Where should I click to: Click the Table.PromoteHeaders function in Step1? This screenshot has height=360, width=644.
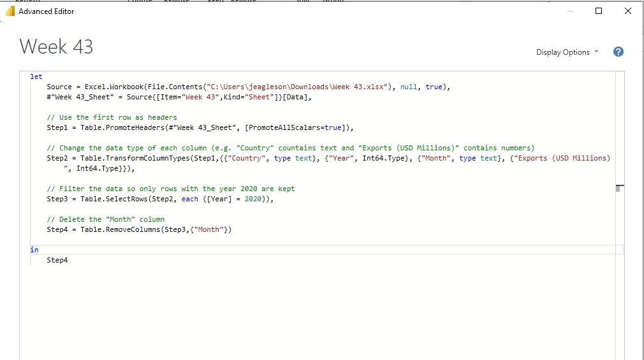[122, 127]
